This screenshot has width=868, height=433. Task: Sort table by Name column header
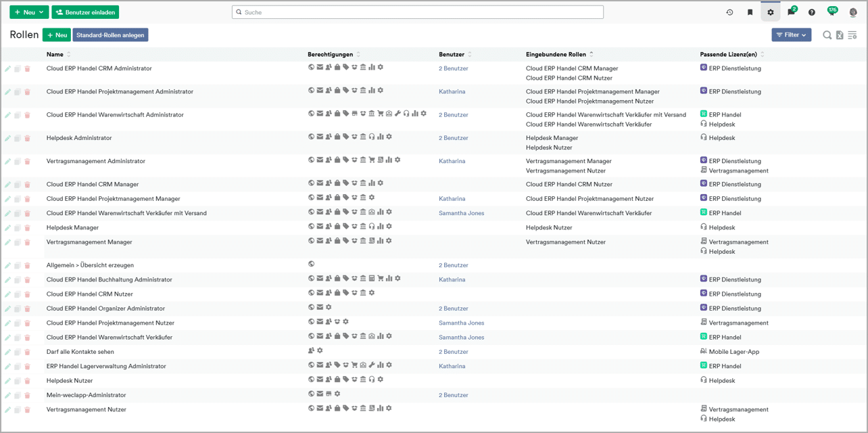(x=55, y=54)
